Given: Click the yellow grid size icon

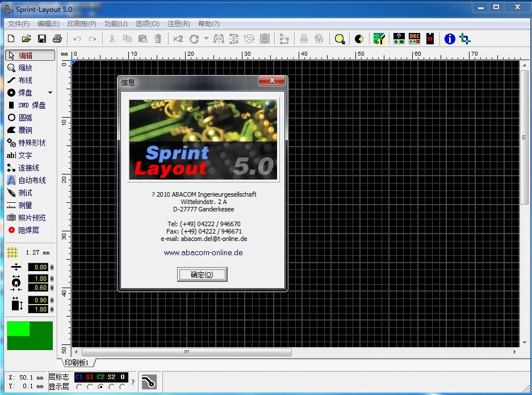Looking at the screenshot, I should [x=12, y=252].
